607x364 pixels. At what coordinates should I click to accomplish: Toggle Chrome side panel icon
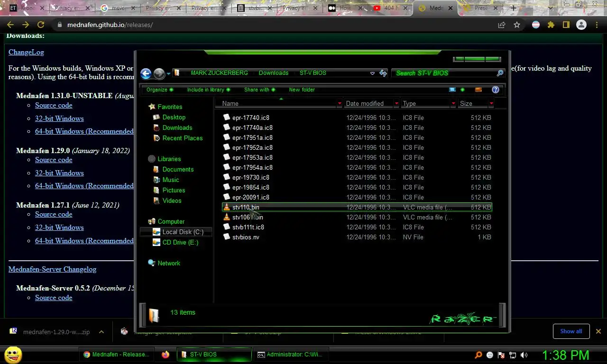coord(566,25)
